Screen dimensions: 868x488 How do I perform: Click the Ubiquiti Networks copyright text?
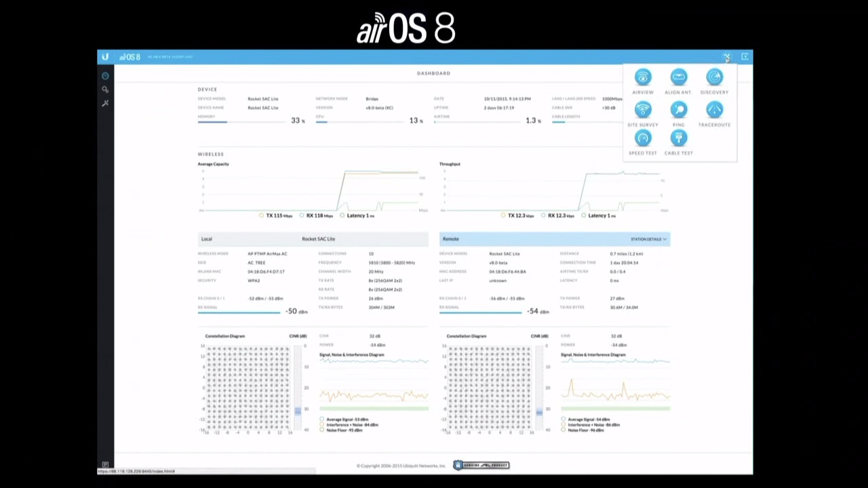401,466
